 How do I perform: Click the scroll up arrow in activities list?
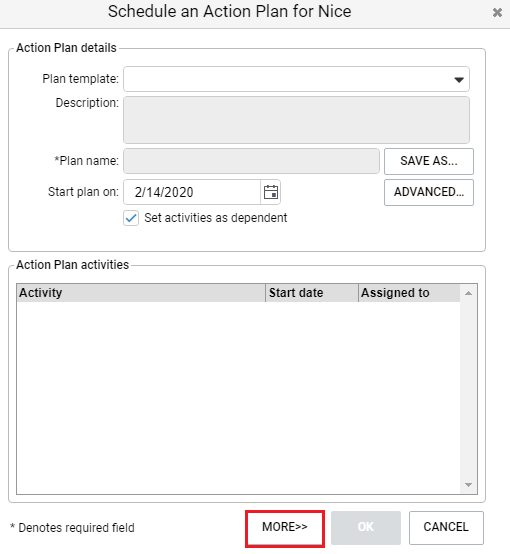click(x=468, y=293)
